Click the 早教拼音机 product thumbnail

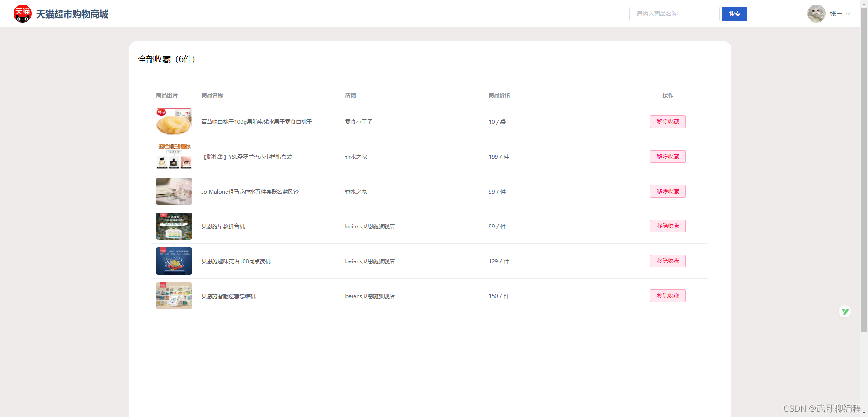click(x=174, y=226)
